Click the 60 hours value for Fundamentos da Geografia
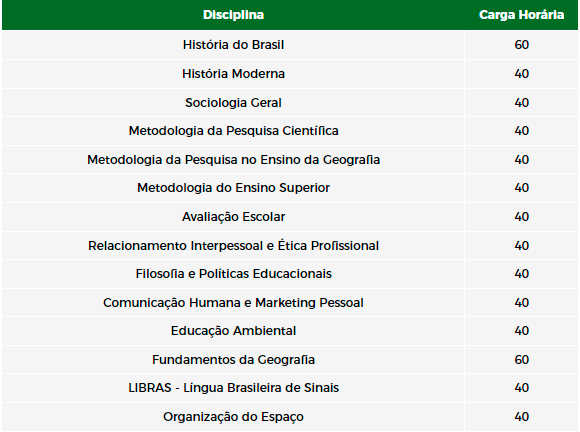Screen dimensions: 580x432 522,360
